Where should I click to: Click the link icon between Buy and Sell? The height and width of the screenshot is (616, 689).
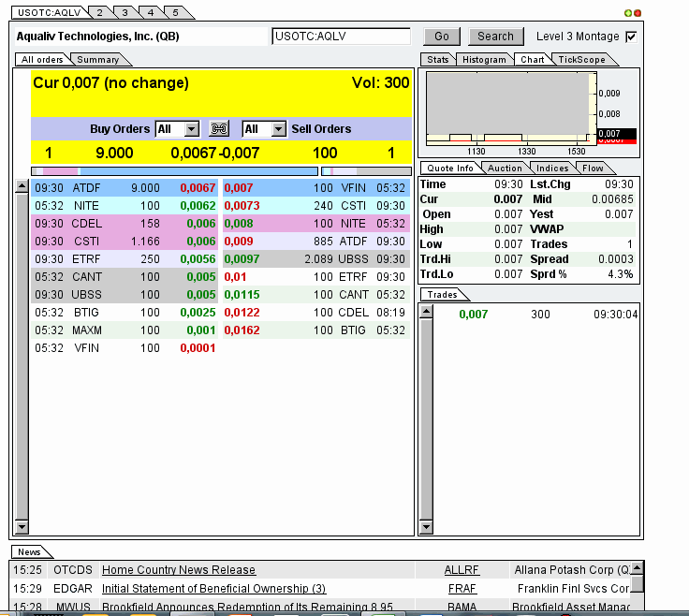coord(219,129)
